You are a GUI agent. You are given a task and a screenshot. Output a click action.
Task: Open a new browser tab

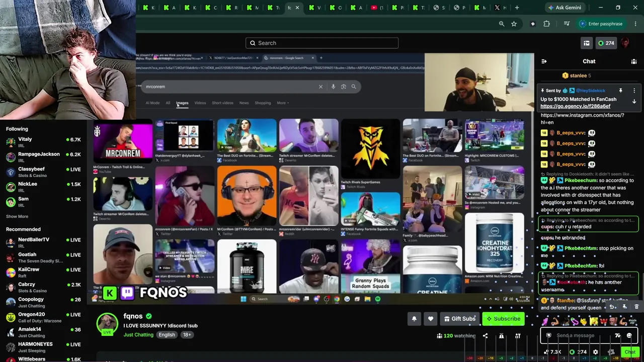click(517, 8)
